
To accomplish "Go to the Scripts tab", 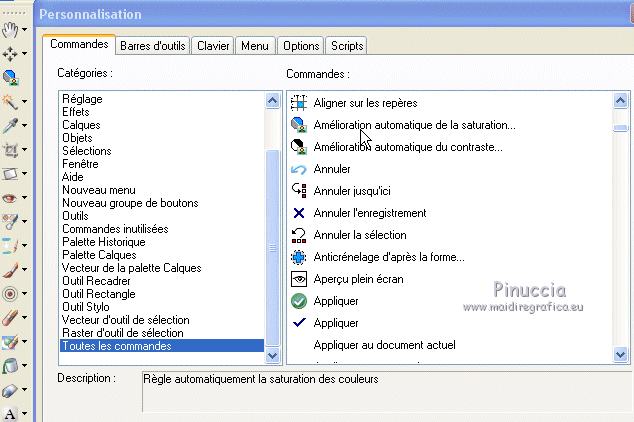I will pos(346,46).
